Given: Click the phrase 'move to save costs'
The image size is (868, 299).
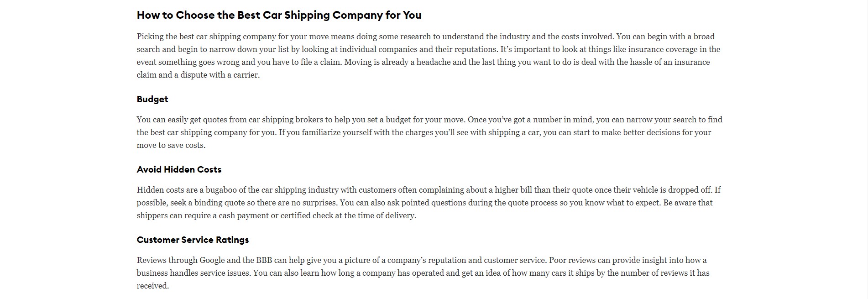Looking at the screenshot, I should (x=171, y=145).
